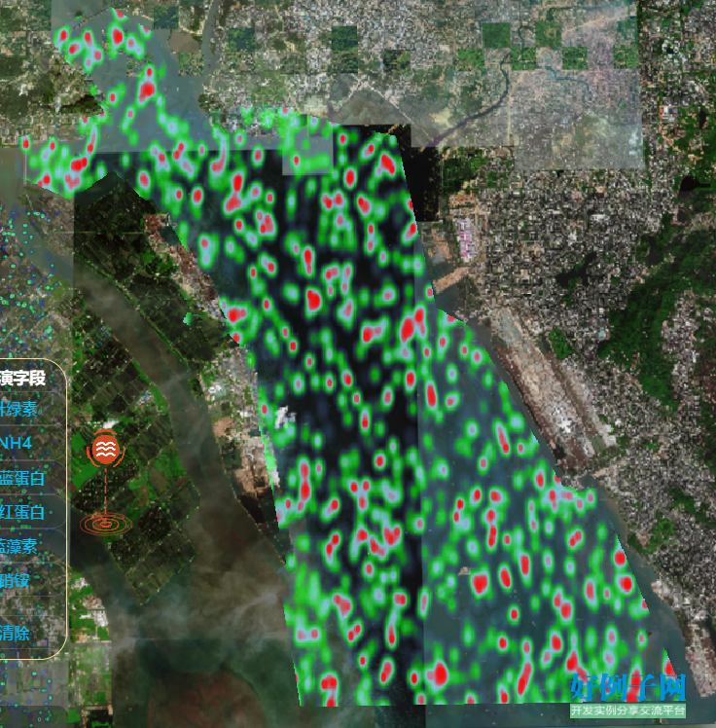Click the orange water-wave map marker

pyautogui.click(x=106, y=449)
